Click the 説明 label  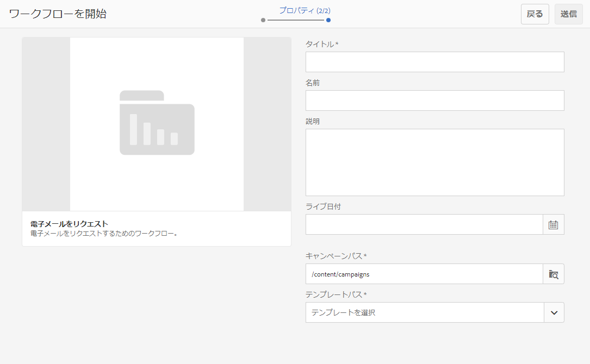pos(313,122)
